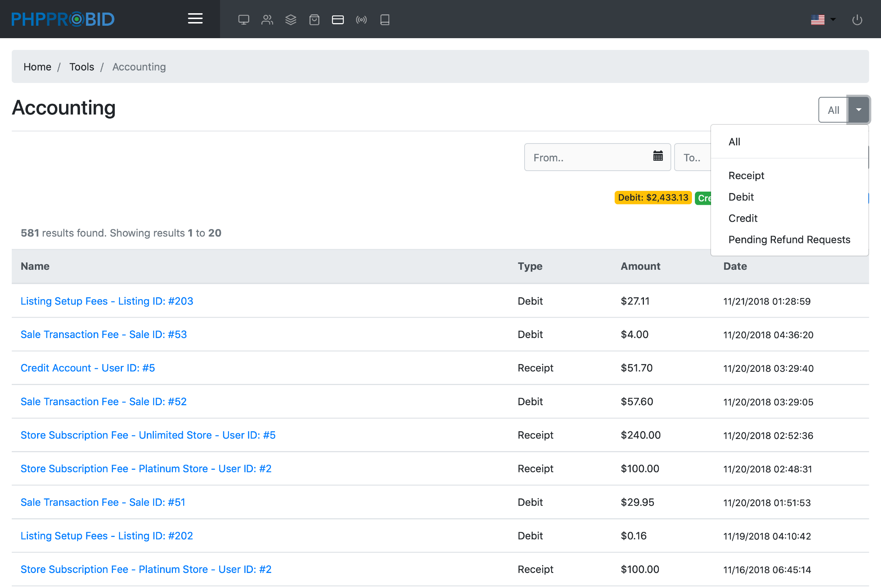Screen dimensions: 881x588
Task: Click the hamburger menu icon
Action: coord(195,19)
